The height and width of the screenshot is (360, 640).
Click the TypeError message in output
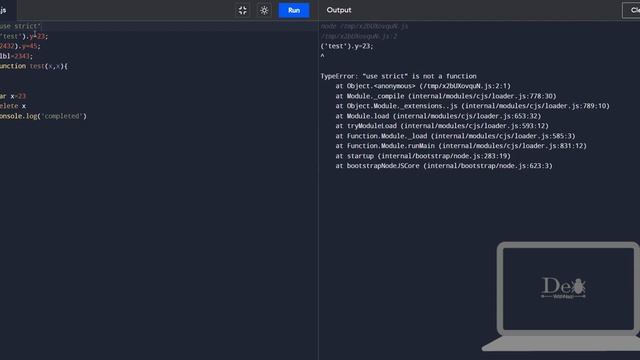click(x=398, y=76)
